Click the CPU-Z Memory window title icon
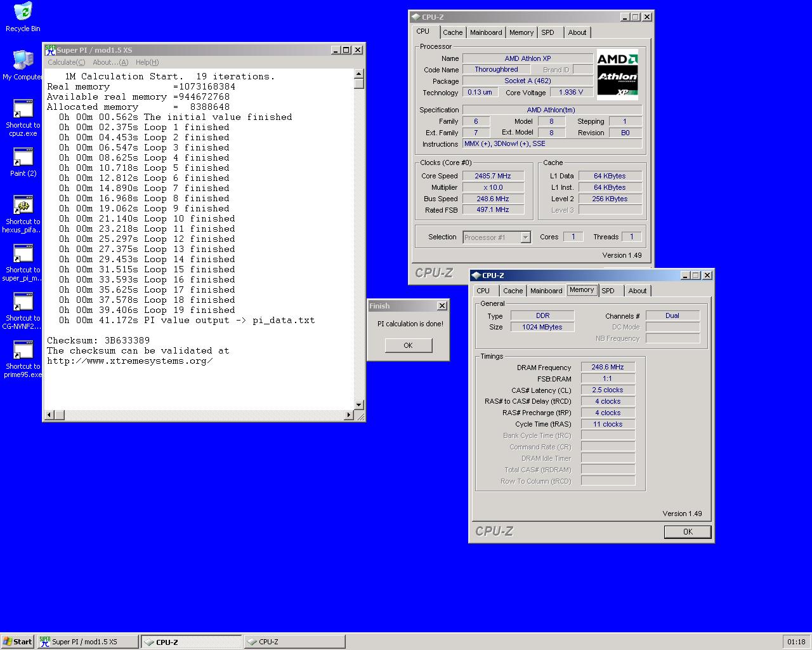812x650 pixels. click(x=476, y=275)
